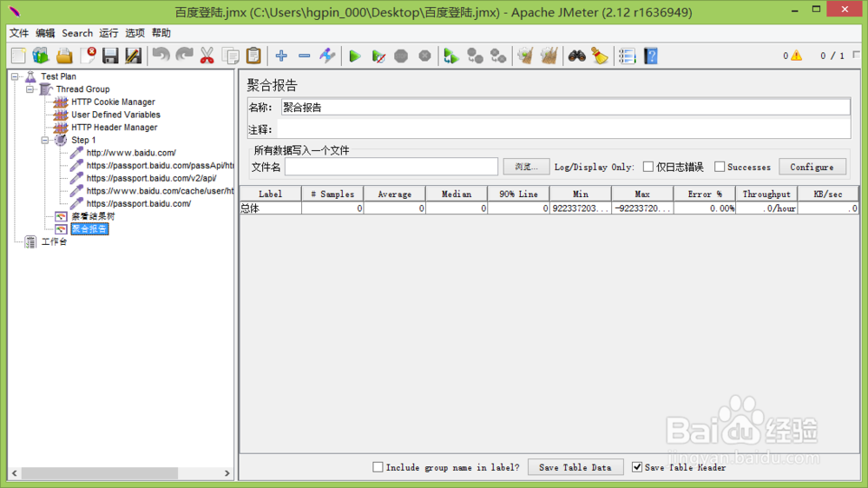The width and height of the screenshot is (868, 488).
Task: Enable the Successes checkbox
Action: [719, 167]
